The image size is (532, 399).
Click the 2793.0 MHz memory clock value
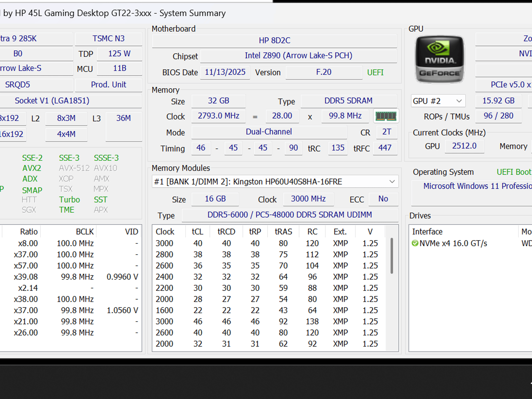(218, 116)
